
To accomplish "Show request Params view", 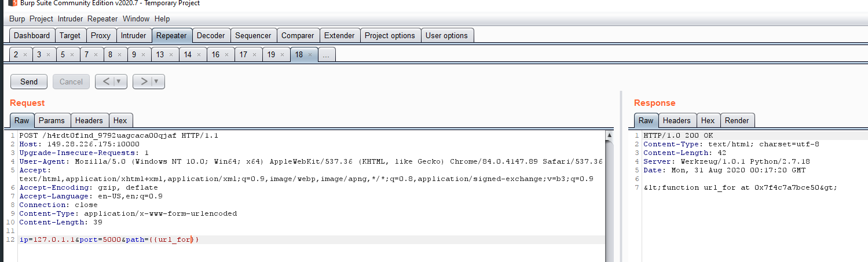I will click(x=52, y=120).
